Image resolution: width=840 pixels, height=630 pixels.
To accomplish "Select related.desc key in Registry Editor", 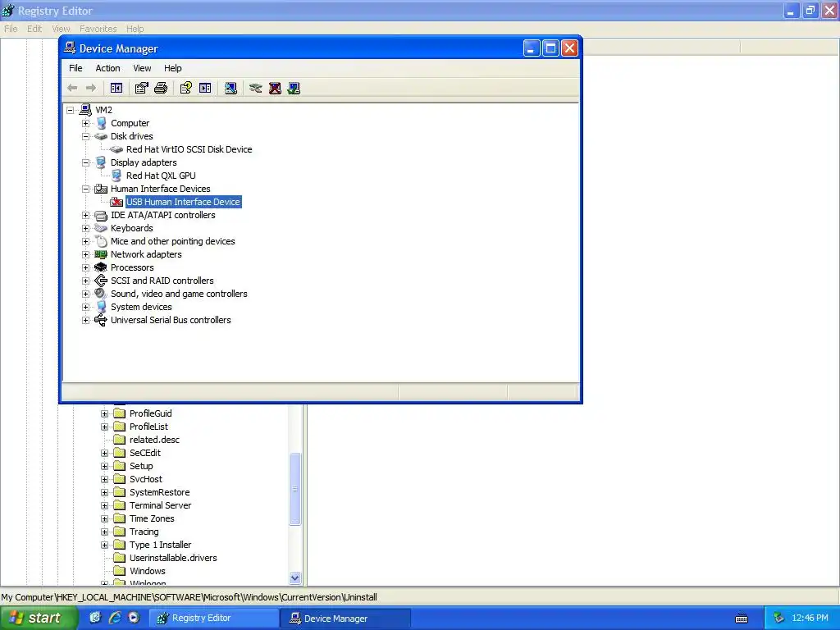I will click(154, 440).
